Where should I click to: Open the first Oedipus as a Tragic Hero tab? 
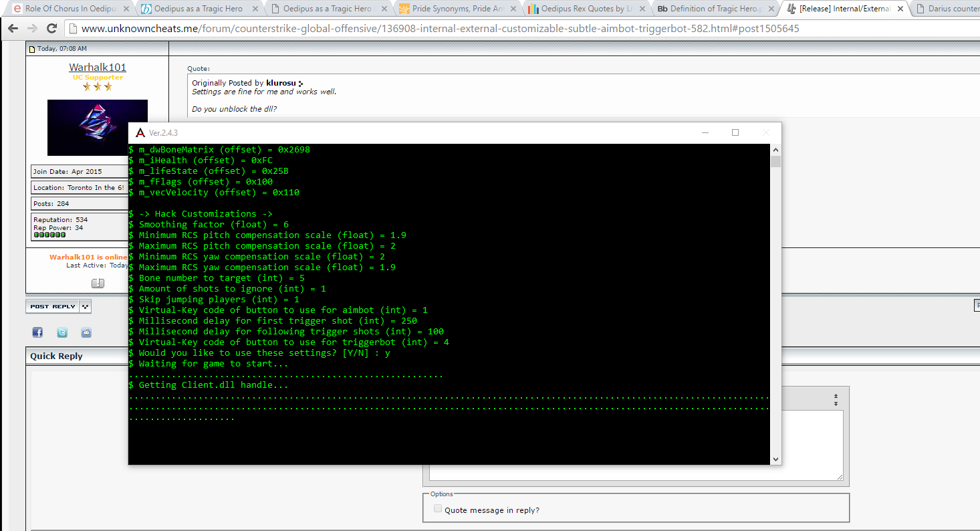(x=199, y=9)
